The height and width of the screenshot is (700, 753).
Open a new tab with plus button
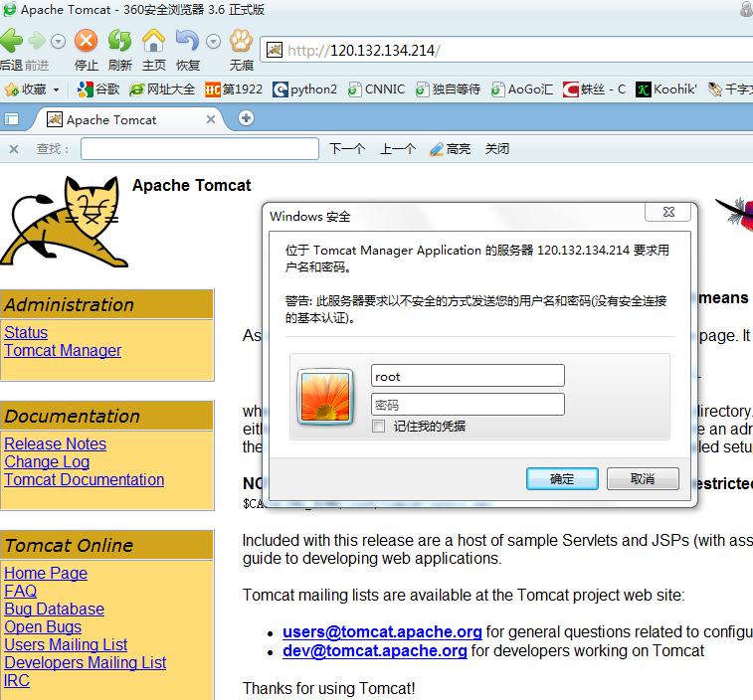pos(246,118)
